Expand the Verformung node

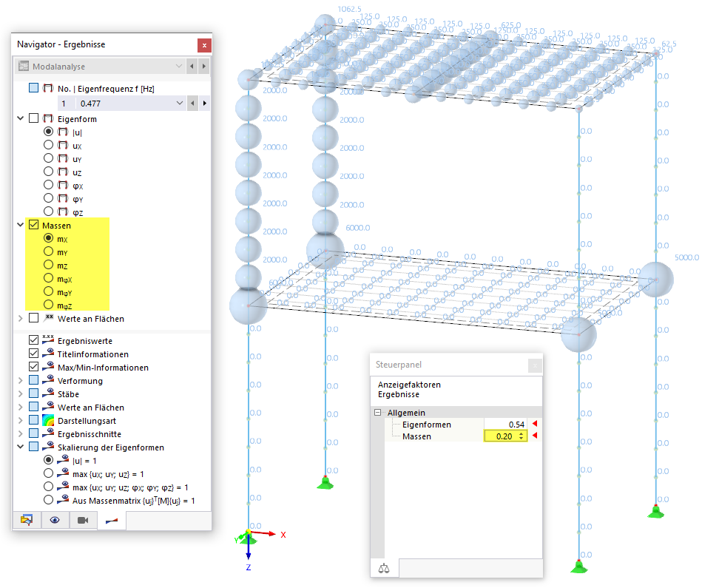click(x=20, y=380)
